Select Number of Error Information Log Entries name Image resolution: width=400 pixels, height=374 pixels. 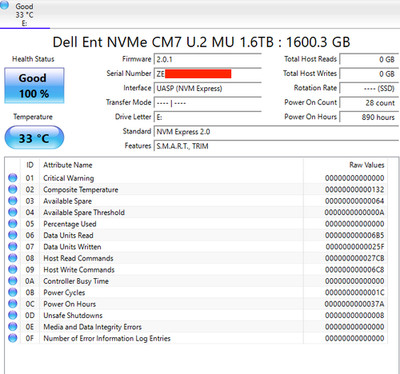[x=107, y=338]
